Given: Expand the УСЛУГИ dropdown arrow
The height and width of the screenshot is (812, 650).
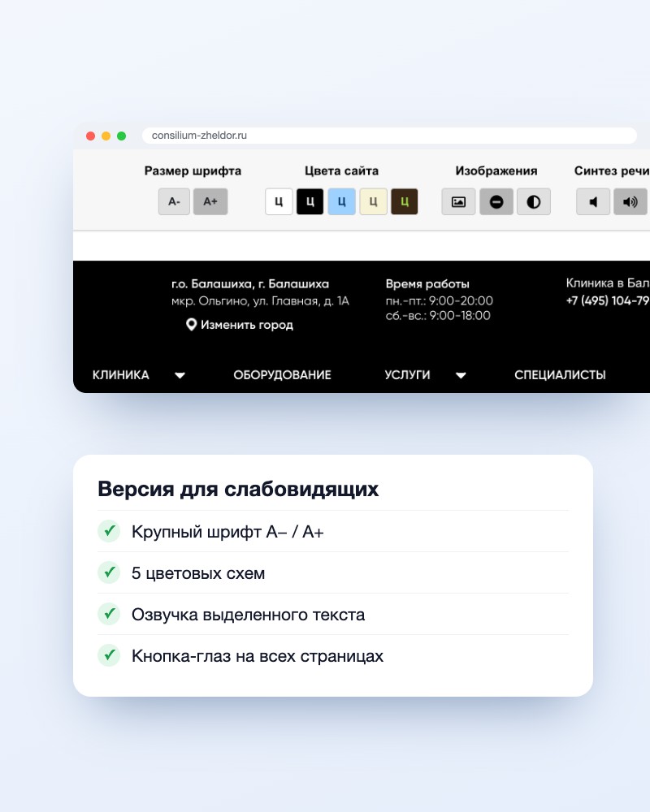Looking at the screenshot, I should tap(461, 375).
